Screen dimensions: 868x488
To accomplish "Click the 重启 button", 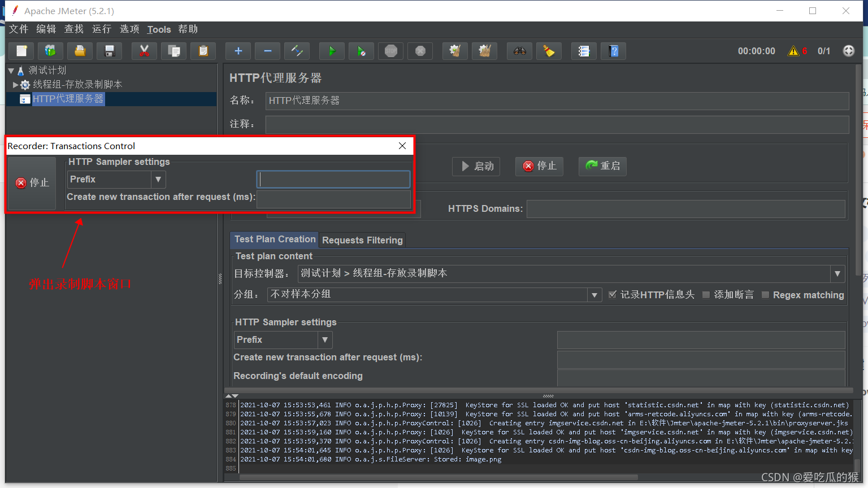I will tap(602, 166).
